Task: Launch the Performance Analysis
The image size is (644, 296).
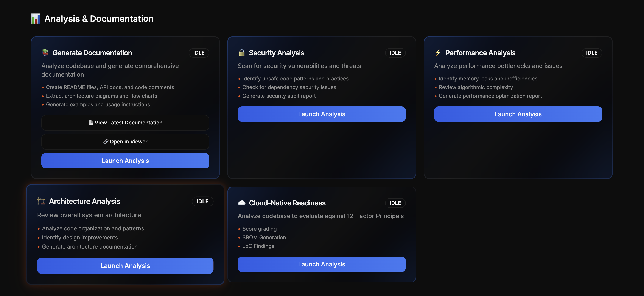Action: tap(518, 114)
